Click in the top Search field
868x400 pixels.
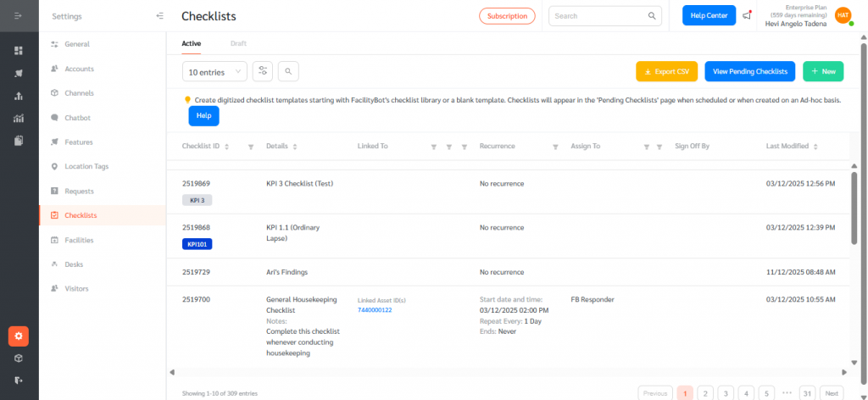pos(598,15)
